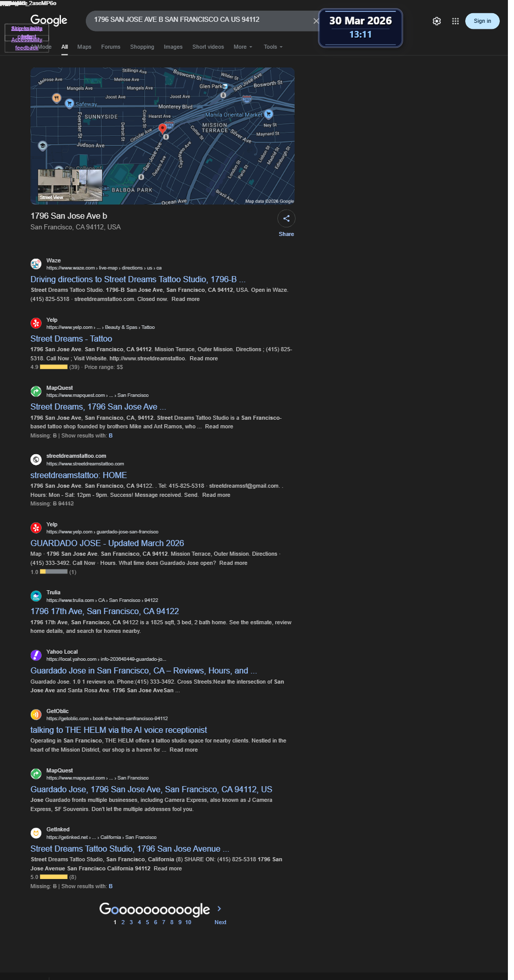The image size is (514, 980).
Task: Click the Safeway shopping marker on map
Action: [70, 104]
